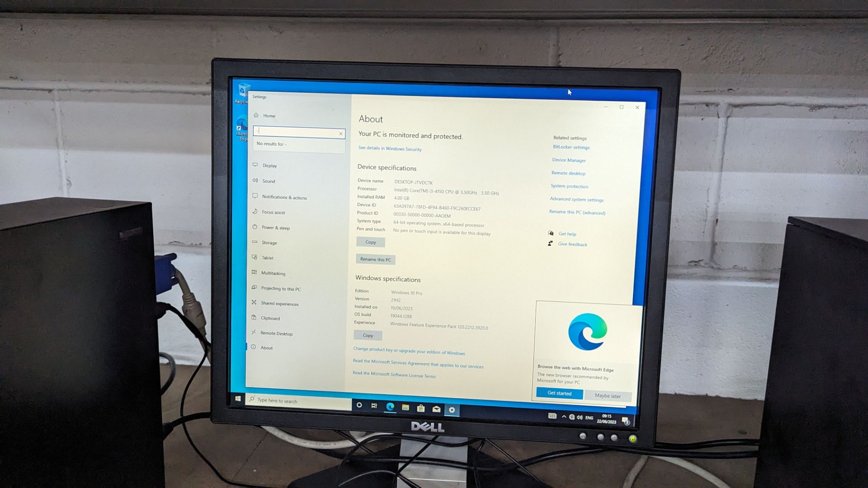Expand Device Manager option
The height and width of the screenshot is (488, 868).
568,160
